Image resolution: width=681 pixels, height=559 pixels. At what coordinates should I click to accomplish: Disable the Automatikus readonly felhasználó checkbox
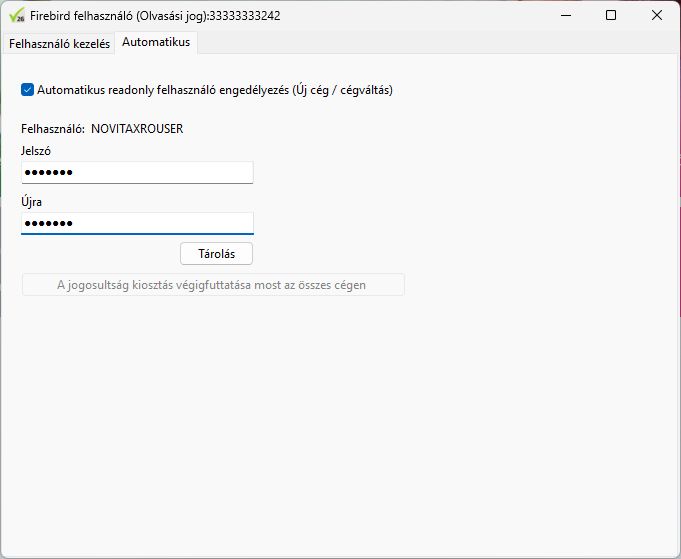pos(27,90)
